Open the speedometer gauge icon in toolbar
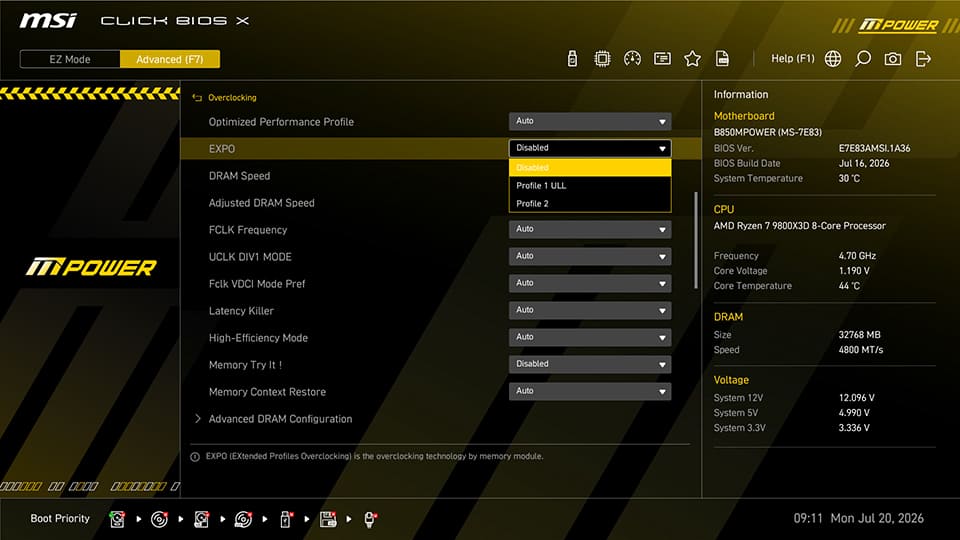The height and width of the screenshot is (540, 960). 632,59
